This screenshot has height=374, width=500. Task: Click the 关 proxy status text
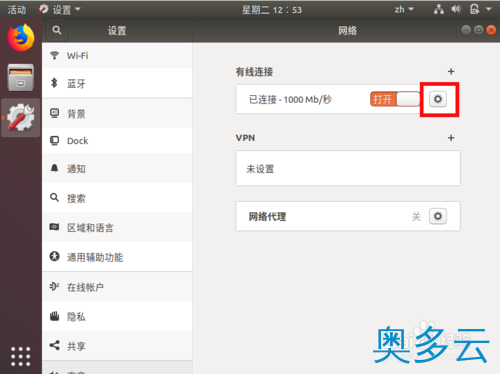[416, 217]
